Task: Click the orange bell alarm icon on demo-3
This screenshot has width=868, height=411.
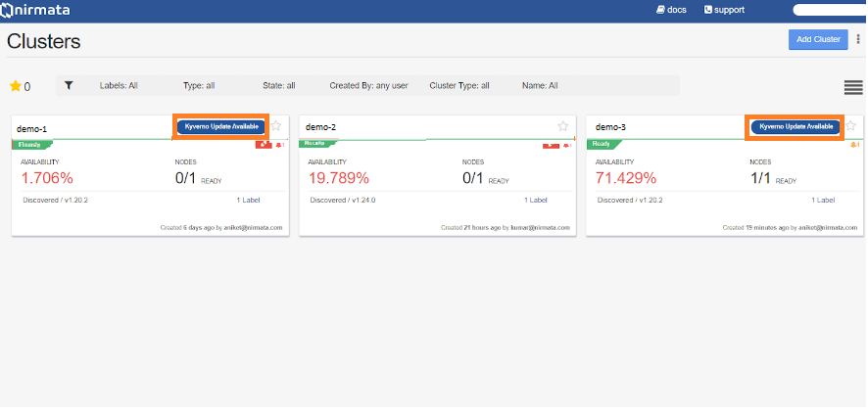Action: pyautogui.click(x=854, y=145)
